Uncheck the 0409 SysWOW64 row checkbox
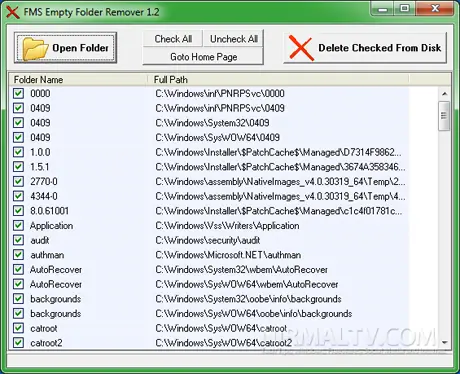 (18, 137)
